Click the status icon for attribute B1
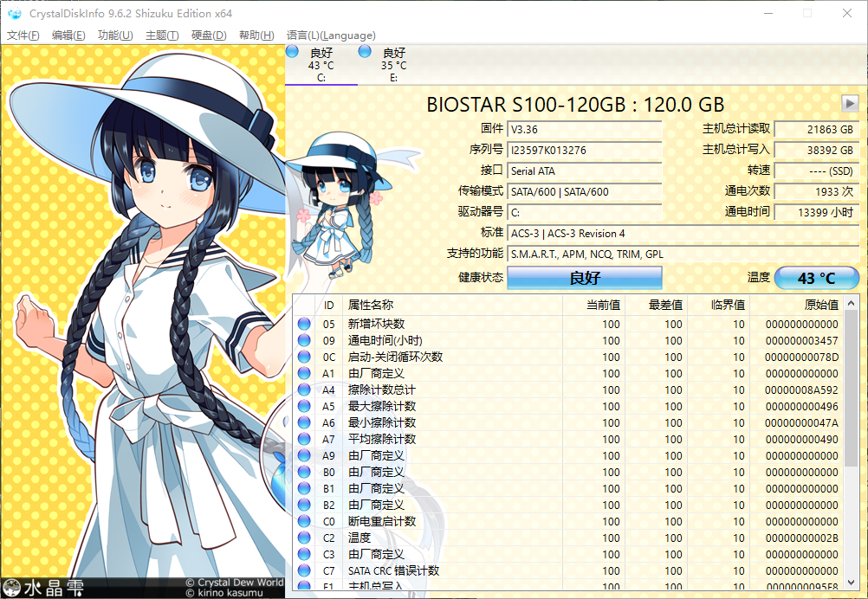The height and width of the screenshot is (599, 868). [x=304, y=488]
